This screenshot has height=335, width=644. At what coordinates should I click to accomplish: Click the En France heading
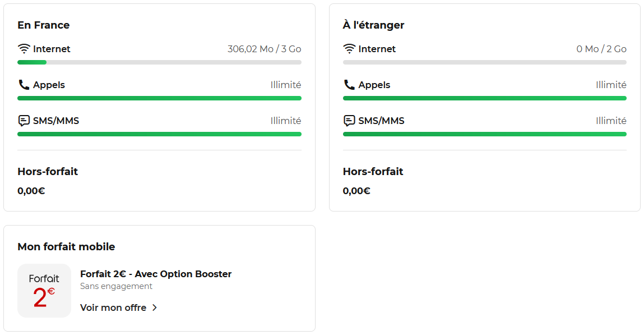(44, 25)
